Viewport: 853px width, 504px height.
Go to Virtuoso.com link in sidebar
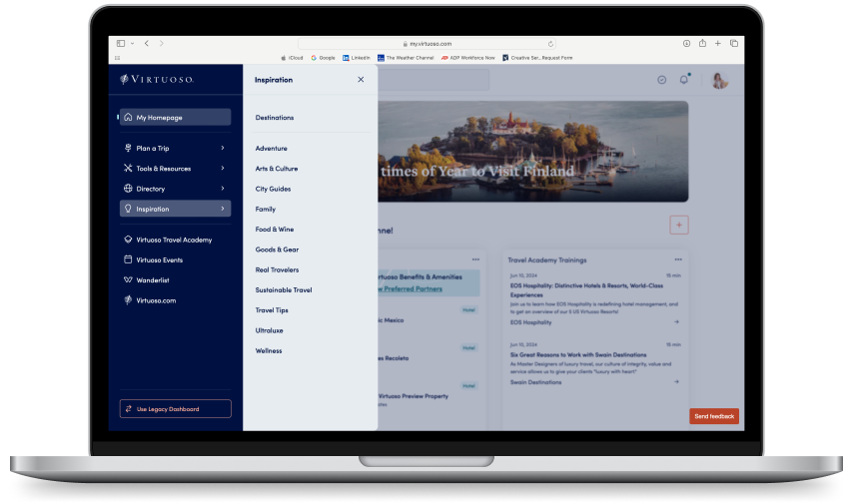point(156,300)
